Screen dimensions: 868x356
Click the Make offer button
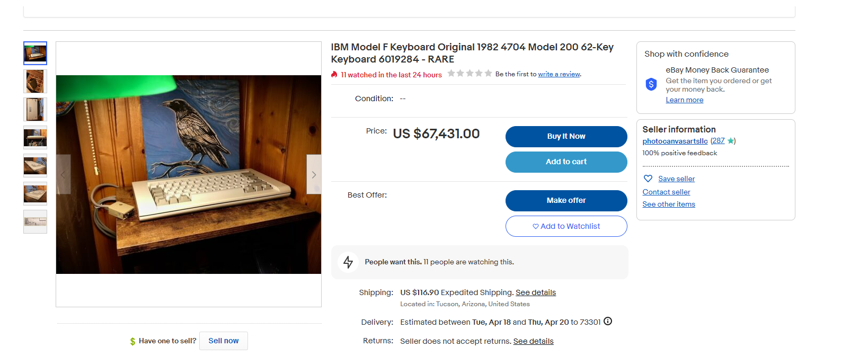pos(566,201)
